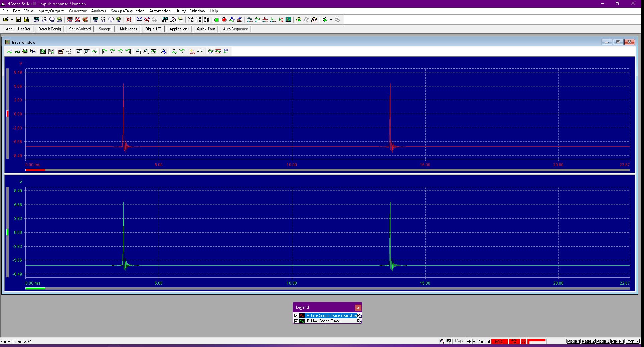
Task: Click the Sweeps user bar button
Action: tap(105, 29)
